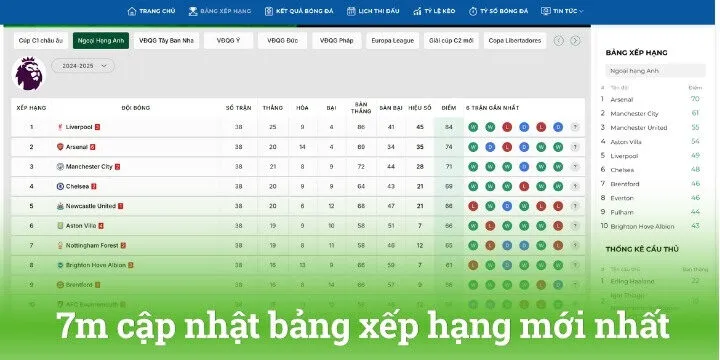Expand the Tin tức dropdown menu
Image resolution: width=720 pixels, height=360 pixels.
562,11
